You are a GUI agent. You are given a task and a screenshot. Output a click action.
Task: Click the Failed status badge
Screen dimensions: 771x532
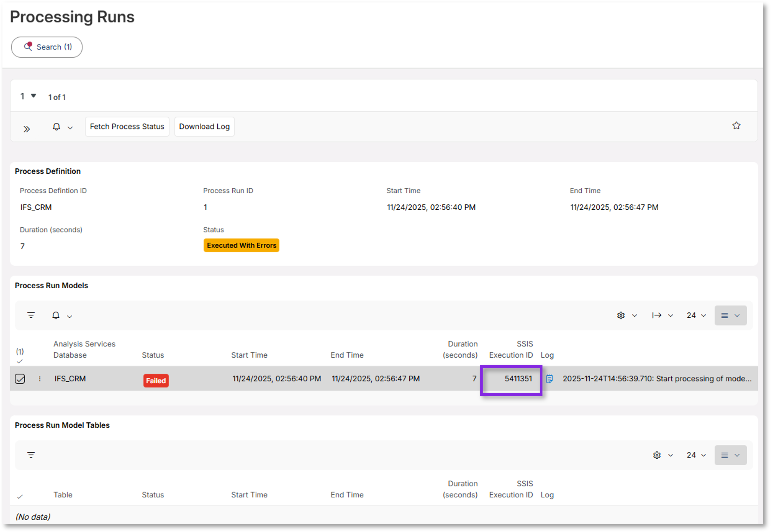click(x=156, y=381)
